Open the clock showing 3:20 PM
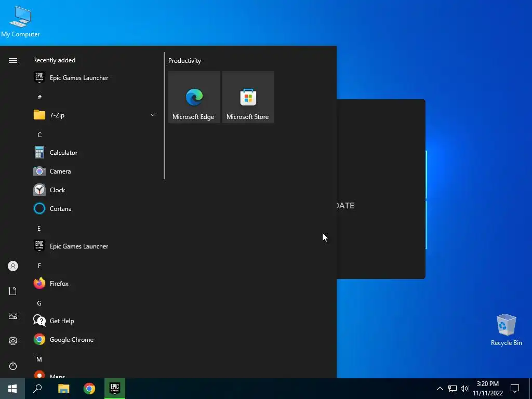Image resolution: width=532 pixels, height=399 pixels. pyautogui.click(x=487, y=389)
